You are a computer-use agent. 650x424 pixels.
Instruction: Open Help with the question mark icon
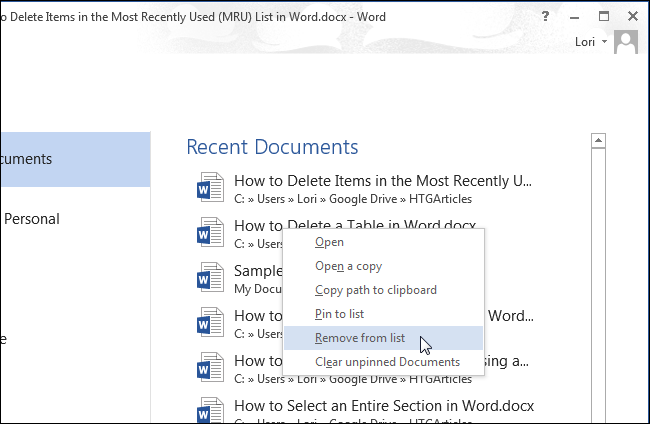coord(544,17)
